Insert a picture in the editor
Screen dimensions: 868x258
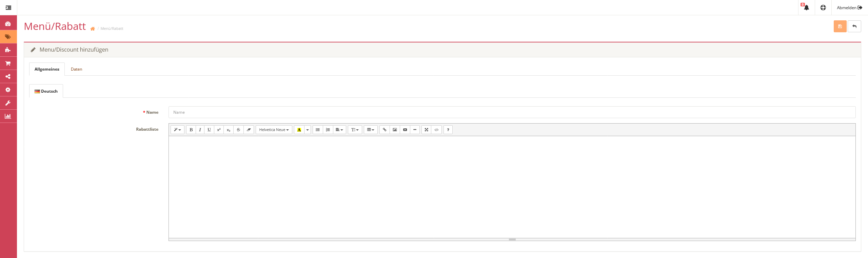pyautogui.click(x=395, y=130)
